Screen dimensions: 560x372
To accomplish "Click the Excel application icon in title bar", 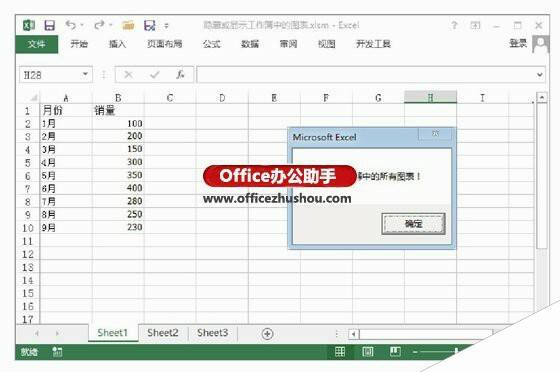I will pyautogui.click(x=29, y=25).
